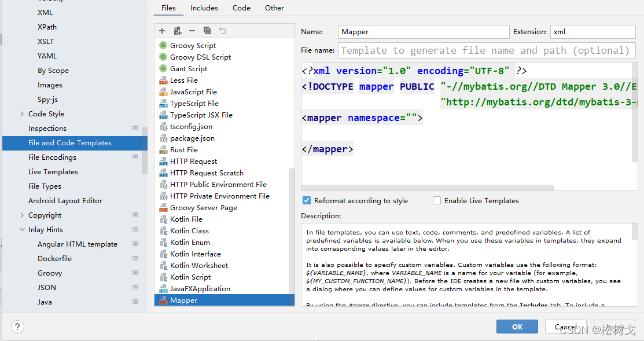Select the HTTP Request icon
Viewport: 644px width, 341px height.
163,161
